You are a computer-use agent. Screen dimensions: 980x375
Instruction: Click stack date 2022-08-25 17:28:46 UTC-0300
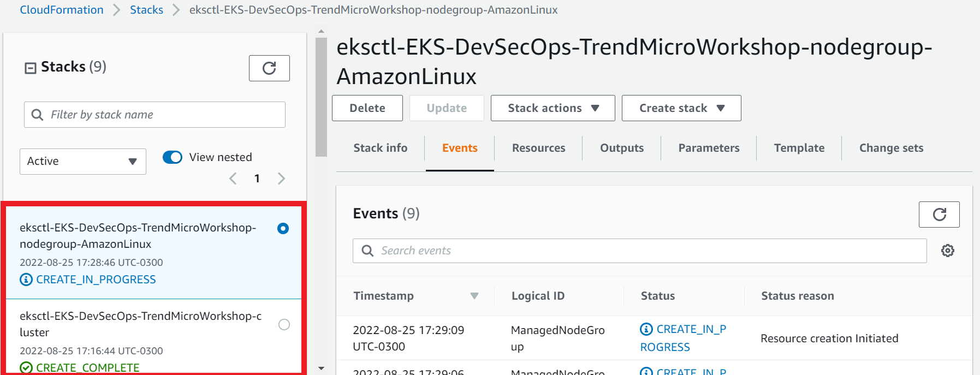pyautogui.click(x=91, y=263)
